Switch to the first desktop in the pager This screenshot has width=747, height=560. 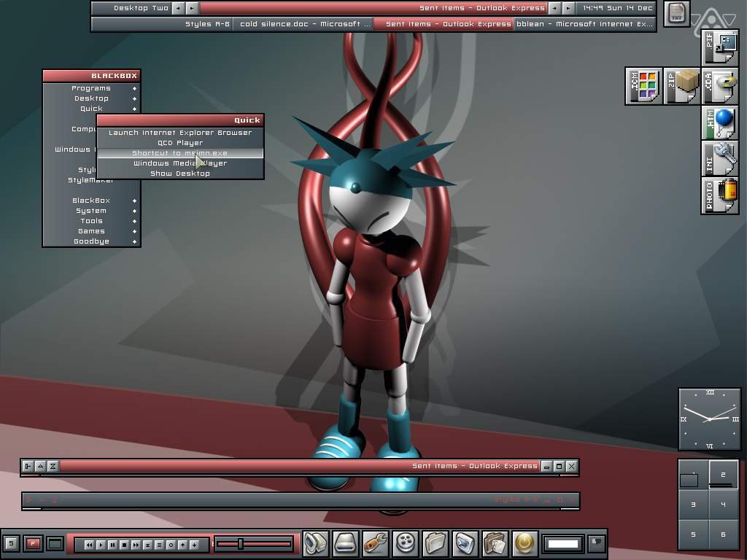[x=693, y=475]
